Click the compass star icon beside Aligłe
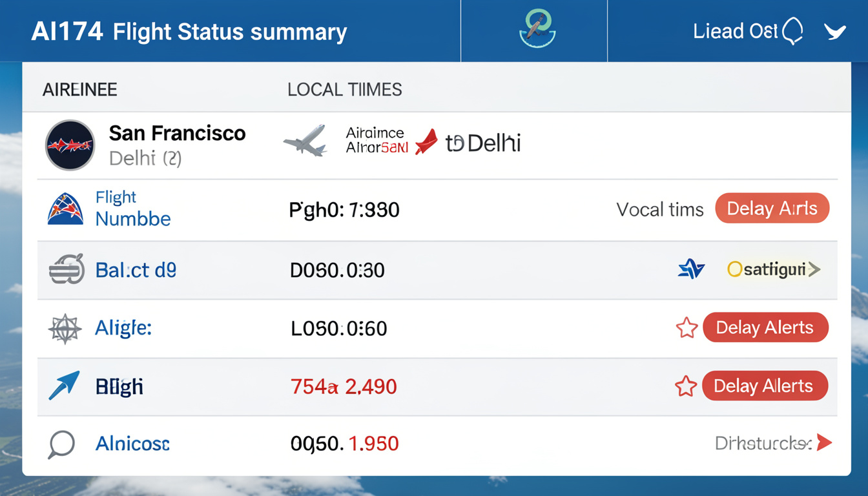868x496 pixels. (x=65, y=329)
